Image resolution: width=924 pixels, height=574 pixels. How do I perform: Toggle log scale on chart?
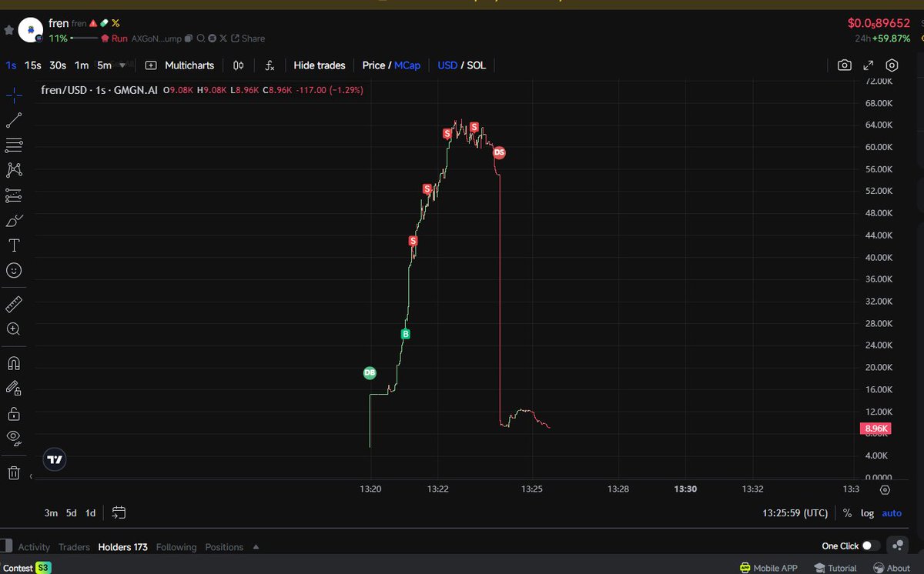point(867,512)
